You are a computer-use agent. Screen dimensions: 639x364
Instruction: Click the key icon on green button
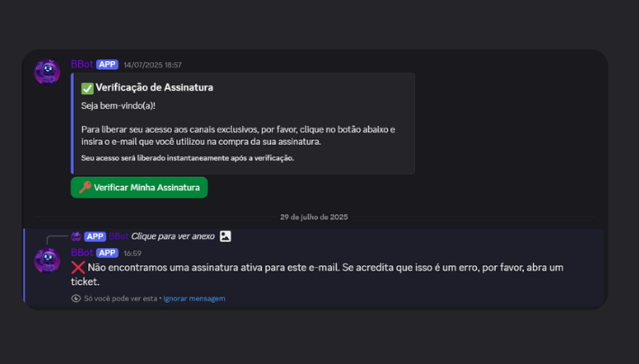click(x=85, y=187)
